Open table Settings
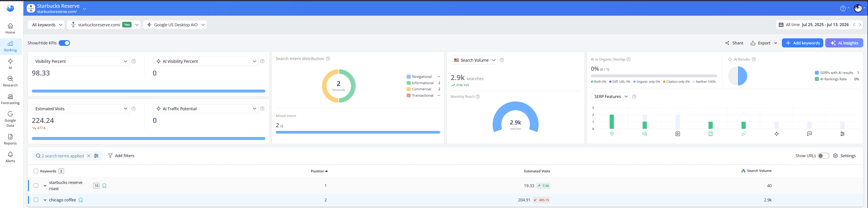Viewport: 868px width, 208px height. click(x=844, y=156)
